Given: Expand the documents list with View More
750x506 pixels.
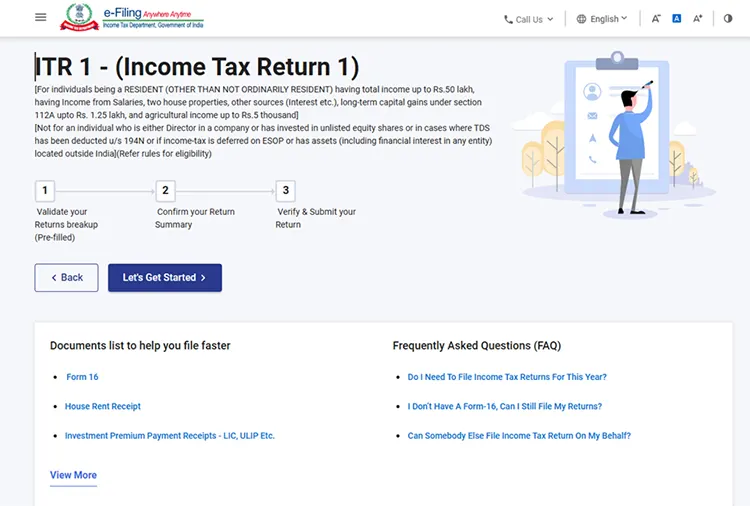Looking at the screenshot, I should tap(73, 475).
